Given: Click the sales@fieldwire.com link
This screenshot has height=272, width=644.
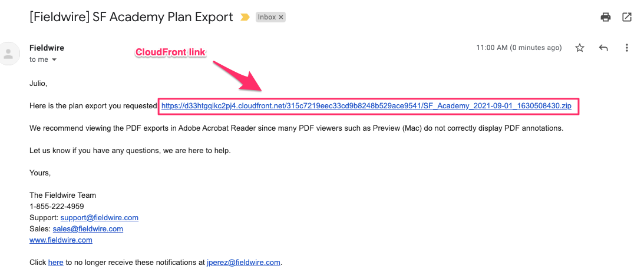Looking at the screenshot, I should [88, 228].
